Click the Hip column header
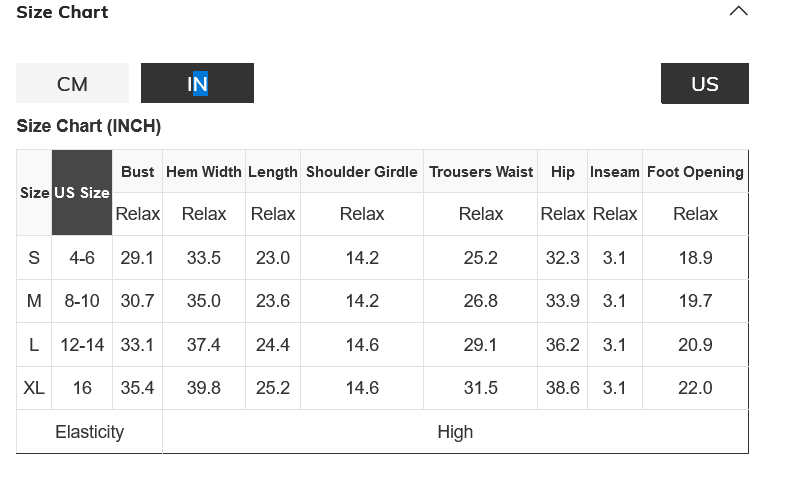 563,172
